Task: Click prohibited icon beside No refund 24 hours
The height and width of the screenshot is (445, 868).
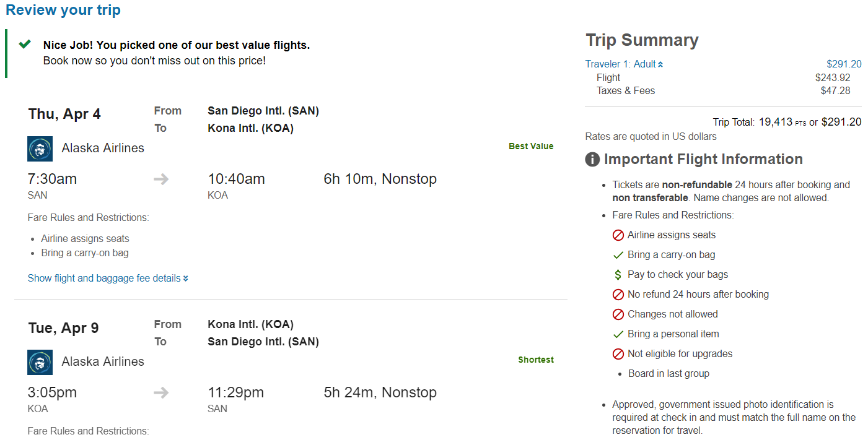Action: pyautogui.click(x=618, y=295)
